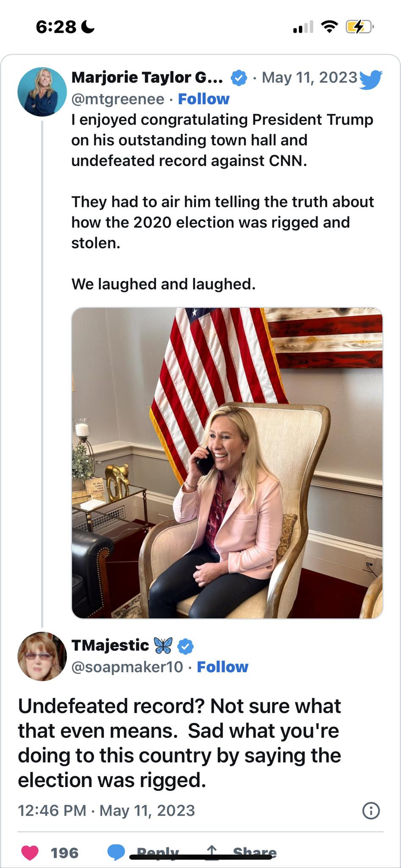Screen dimensions: 401x868
Task: Click the TMajestic display name
Action: point(110,645)
